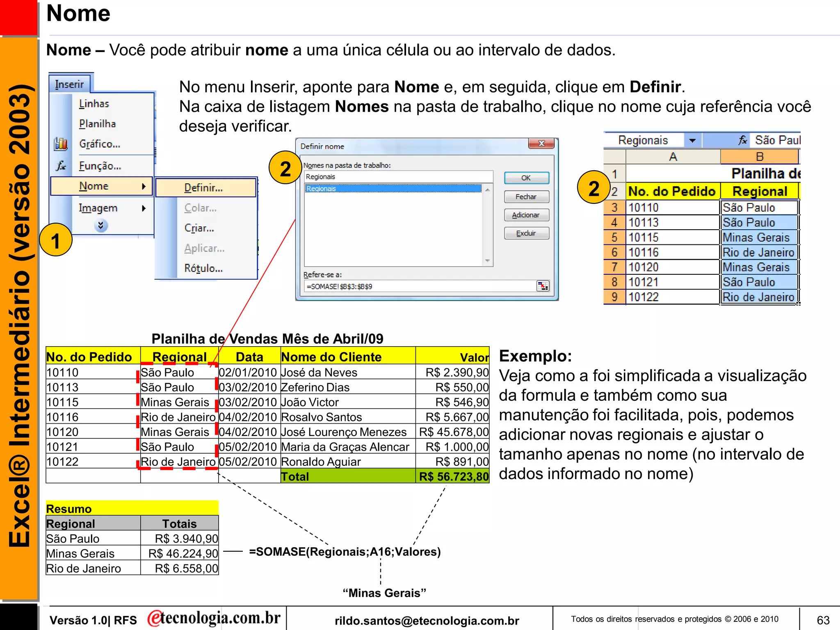Click the Fechar button
This screenshot has height=630, width=840.
pos(526,197)
